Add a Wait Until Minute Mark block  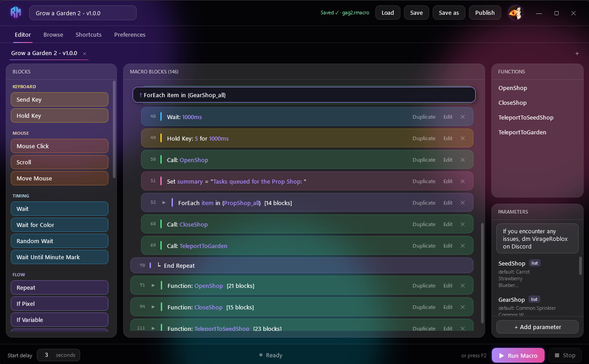click(60, 257)
